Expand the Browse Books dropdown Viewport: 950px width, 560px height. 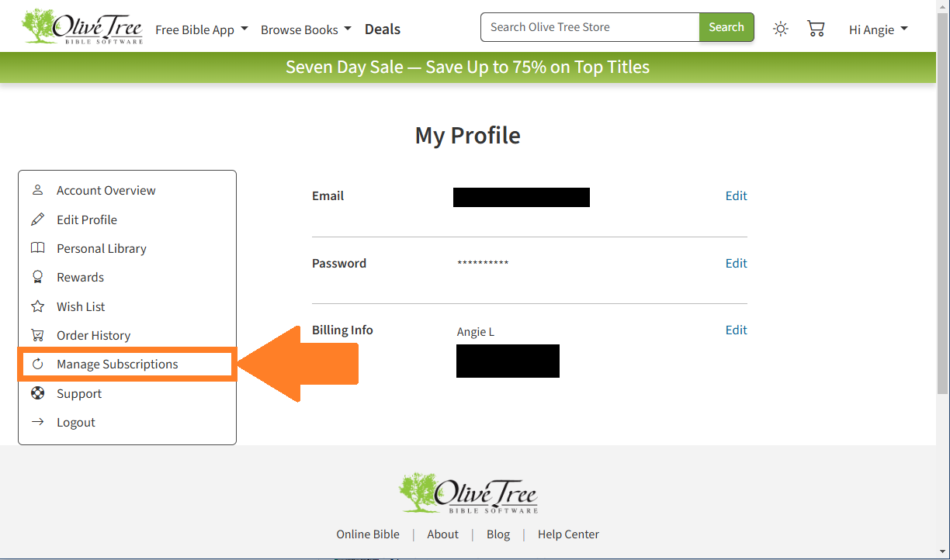click(x=306, y=29)
